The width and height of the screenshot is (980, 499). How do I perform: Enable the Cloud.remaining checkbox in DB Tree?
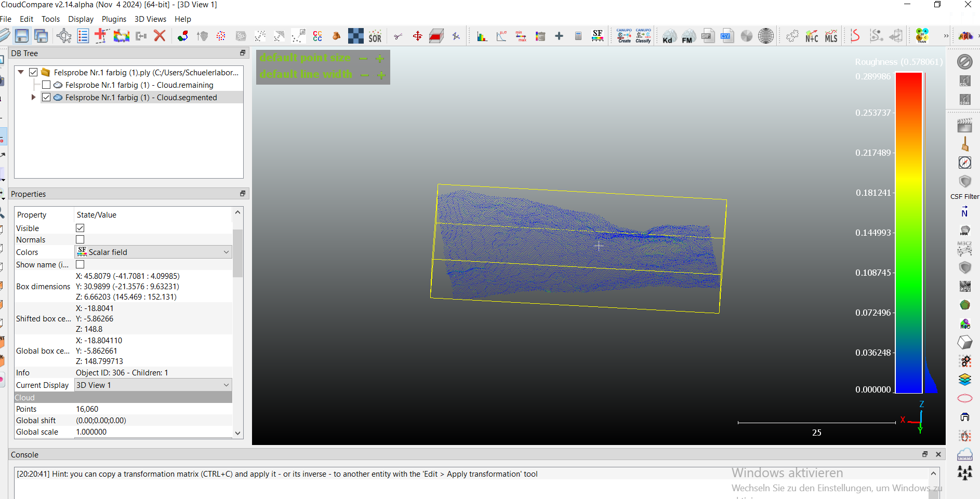click(46, 85)
